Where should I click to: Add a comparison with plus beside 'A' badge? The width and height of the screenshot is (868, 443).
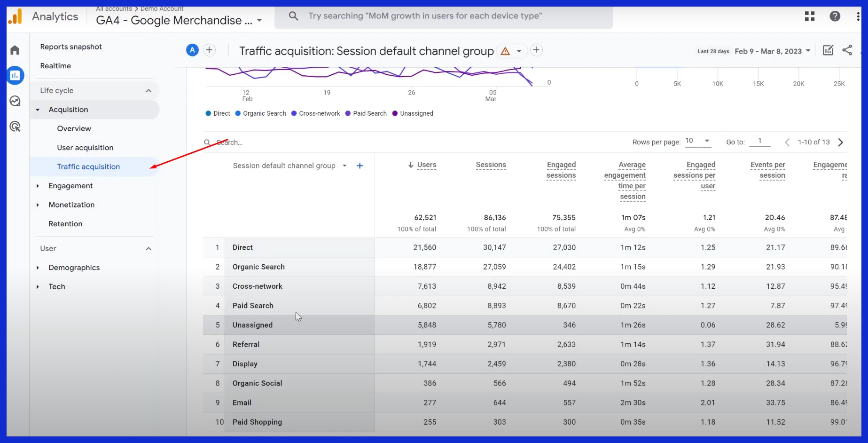[209, 50]
